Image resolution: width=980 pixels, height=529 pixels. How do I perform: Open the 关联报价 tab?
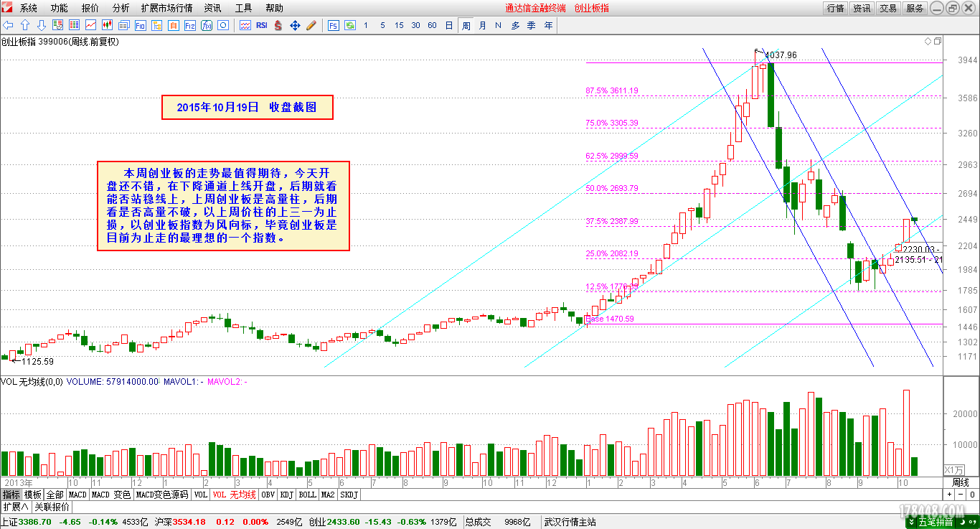(52, 506)
